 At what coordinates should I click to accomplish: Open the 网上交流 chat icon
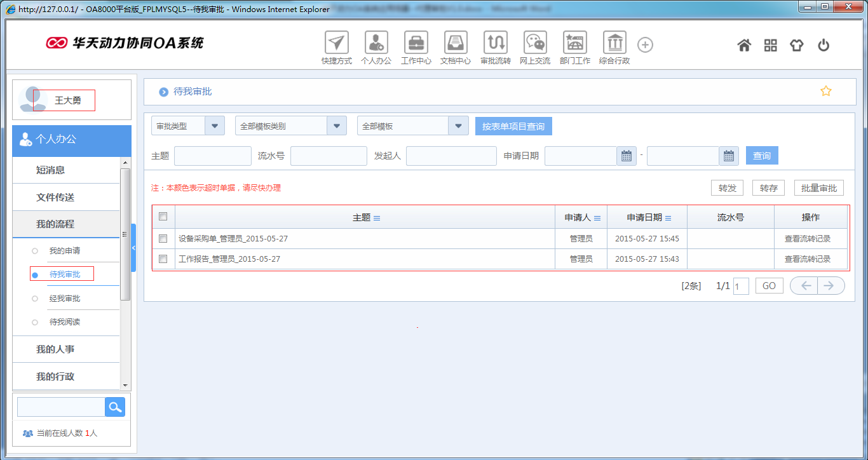point(534,43)
